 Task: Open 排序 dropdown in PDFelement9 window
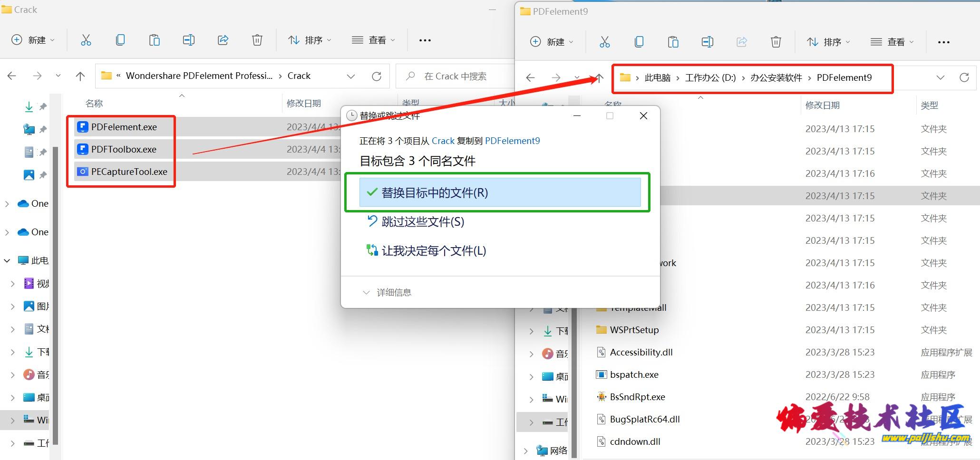(x=828, y=42)
